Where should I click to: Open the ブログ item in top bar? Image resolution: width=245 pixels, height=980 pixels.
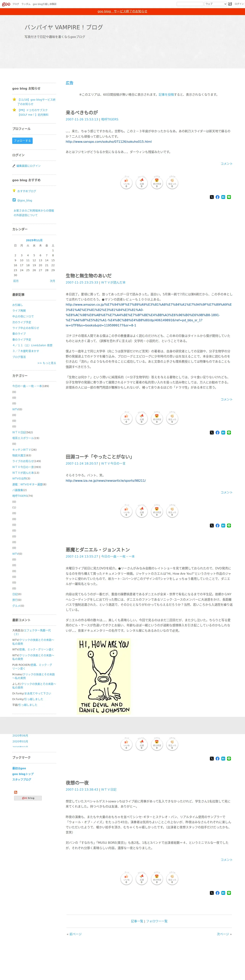tap(16, 4)
